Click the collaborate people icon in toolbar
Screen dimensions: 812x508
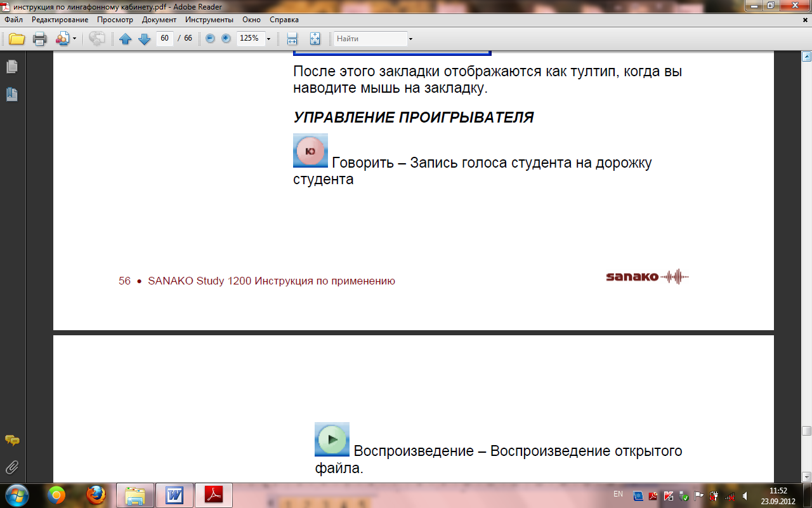pos(62,39)
